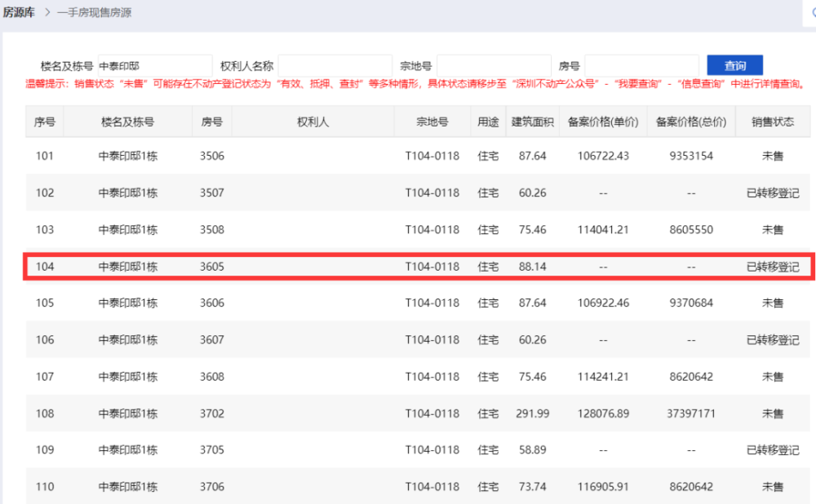Click room number 3607
816x504 pixels.
tap(212, 339)
